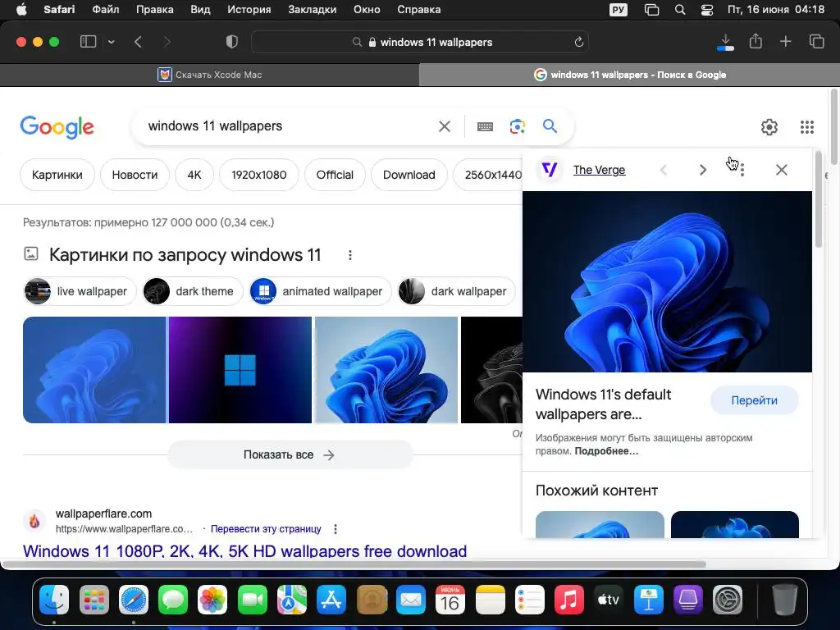Open the Apple menu
Screen dimensions: 840x630
pyautogui.click(x=21, y=10)
